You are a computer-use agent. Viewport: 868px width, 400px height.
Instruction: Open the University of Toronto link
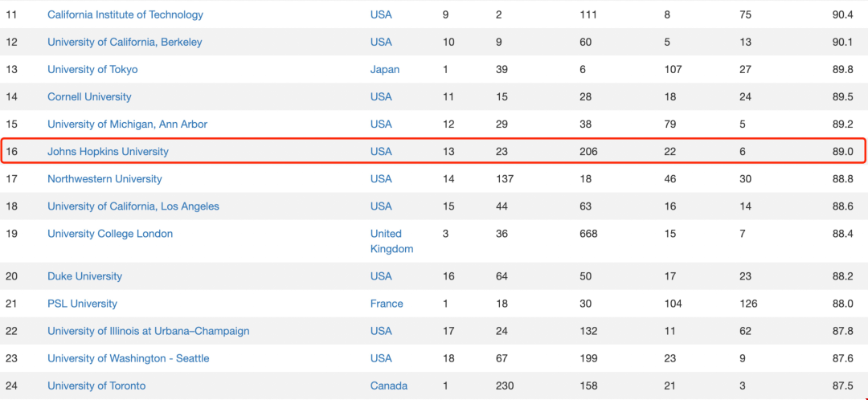(x=96, y=386)
